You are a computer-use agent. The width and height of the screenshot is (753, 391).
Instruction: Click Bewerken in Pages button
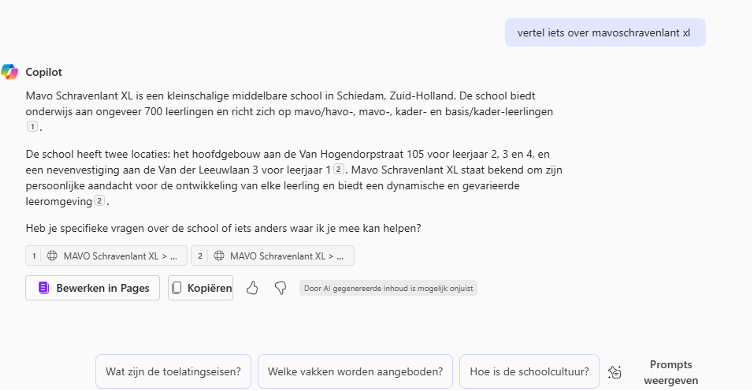coord(92,288)
